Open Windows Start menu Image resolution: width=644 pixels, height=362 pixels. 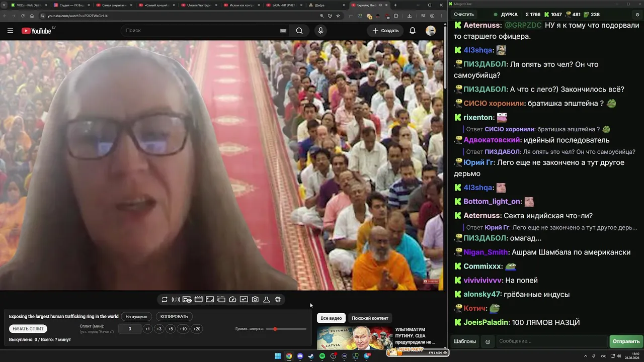coord(278,356)
